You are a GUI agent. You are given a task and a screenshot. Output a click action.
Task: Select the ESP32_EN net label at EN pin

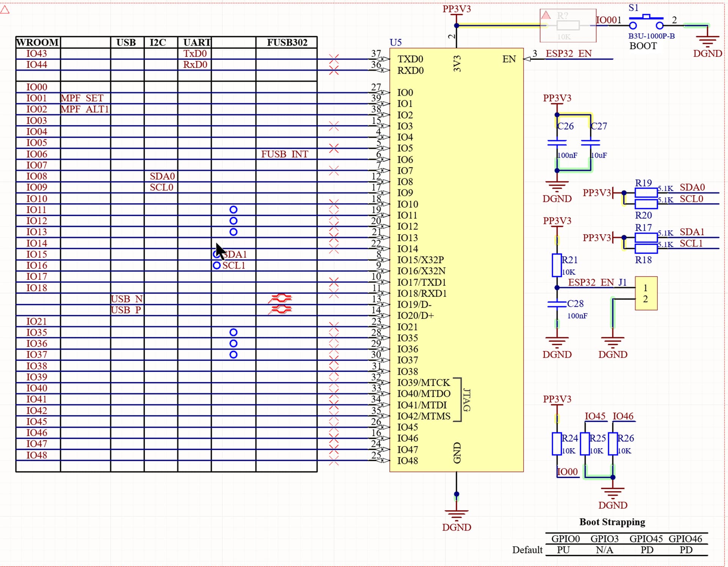click(568, 53)
